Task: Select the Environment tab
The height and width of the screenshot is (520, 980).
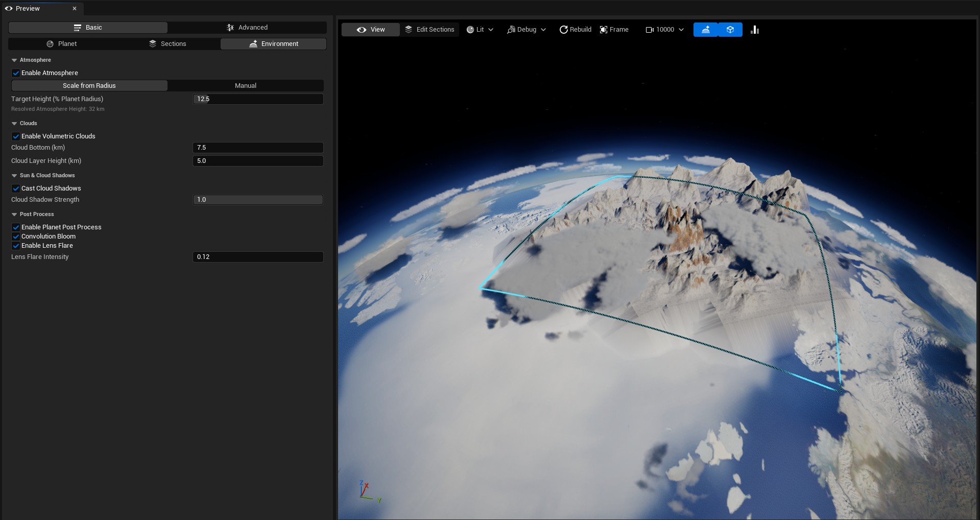Action: click(274, 44)
